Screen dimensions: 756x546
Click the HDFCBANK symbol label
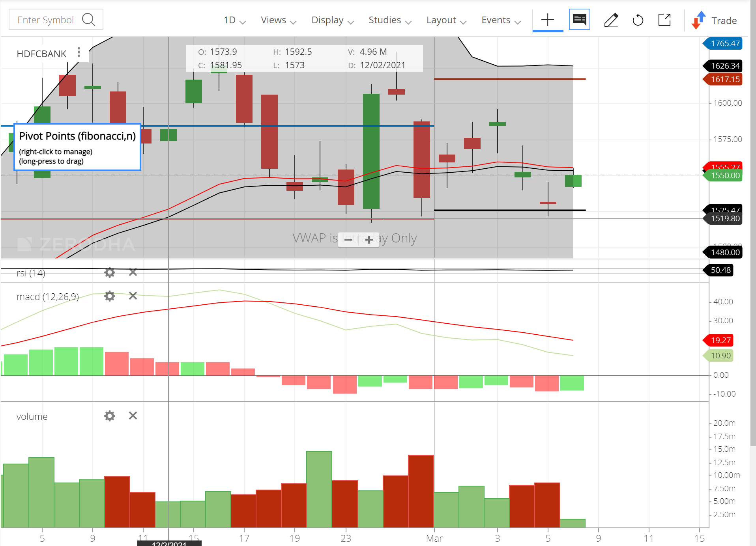pyautogui.click(x=41, y=54)
